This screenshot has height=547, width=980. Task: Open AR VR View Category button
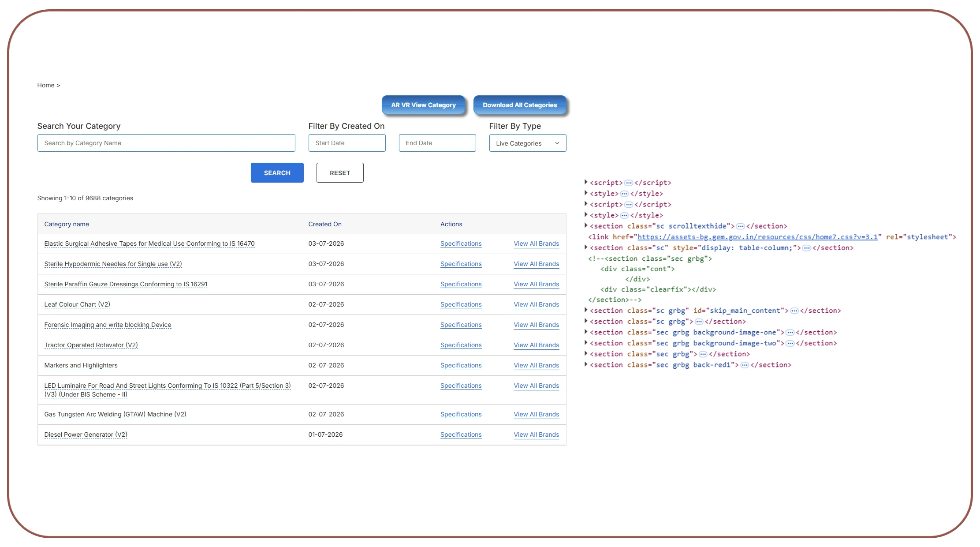(423, 105)
